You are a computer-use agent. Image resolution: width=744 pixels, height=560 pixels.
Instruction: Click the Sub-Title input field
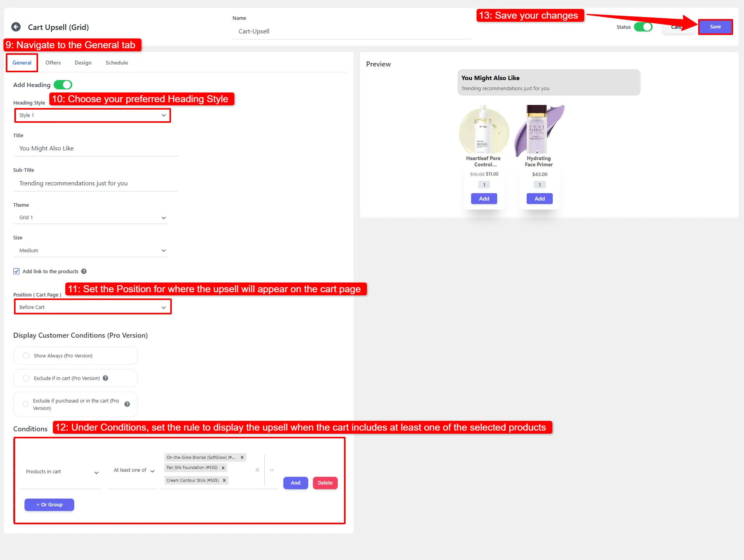(96, 183)
